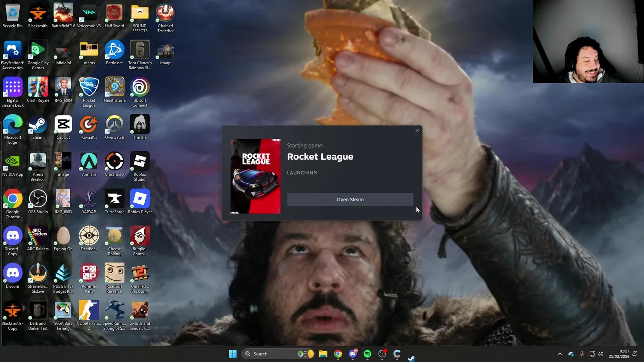Select the YAPYAP desktop shortcut
The height and width of the screenshot is (362, 644).
[x=89, y=202]
